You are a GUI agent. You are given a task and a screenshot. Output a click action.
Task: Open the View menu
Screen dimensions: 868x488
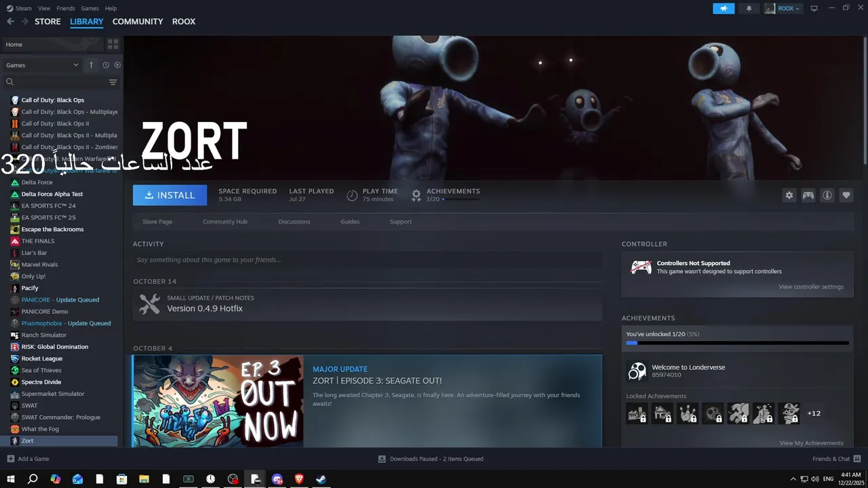44,8
